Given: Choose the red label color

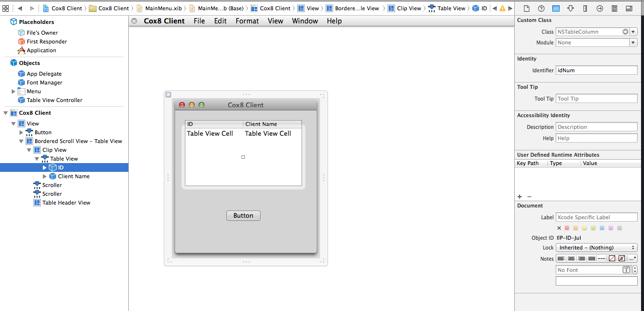Looking at the screenshot, I should tap(567, 228).
